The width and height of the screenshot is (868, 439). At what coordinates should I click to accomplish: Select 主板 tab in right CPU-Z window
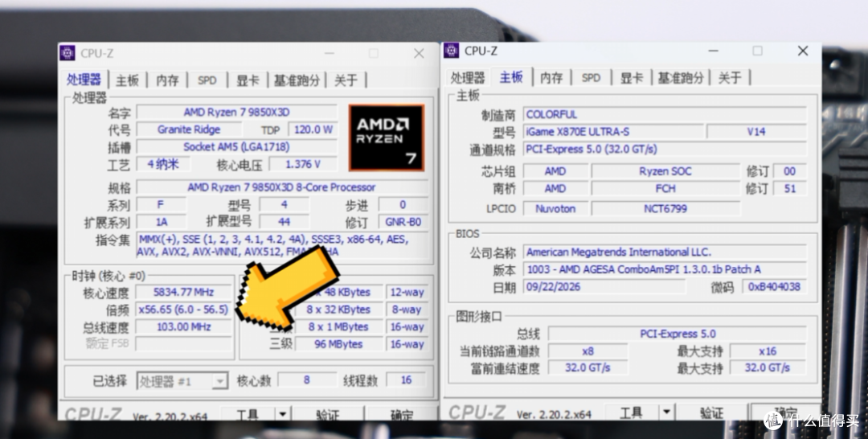click(511, 77)
